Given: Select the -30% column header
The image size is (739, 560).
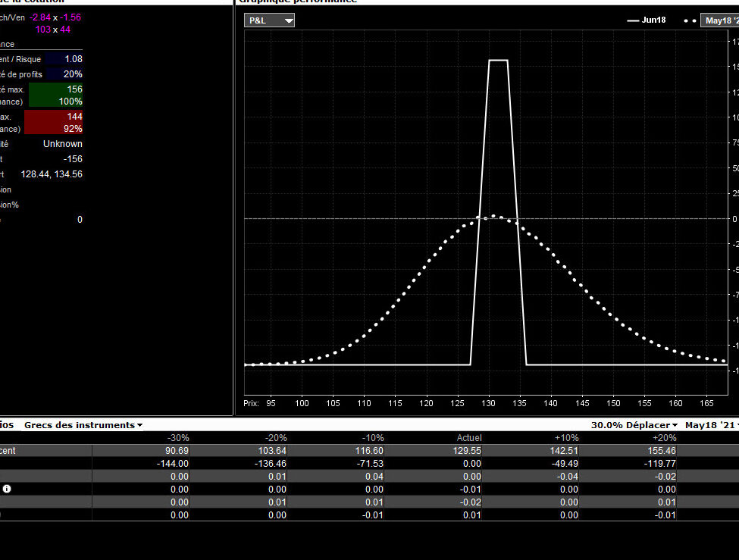Looking at the screenshot, I should point(177,438).
